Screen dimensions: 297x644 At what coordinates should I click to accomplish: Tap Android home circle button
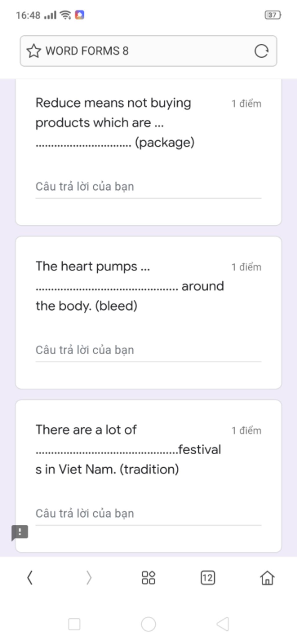(x=148, y=624)
